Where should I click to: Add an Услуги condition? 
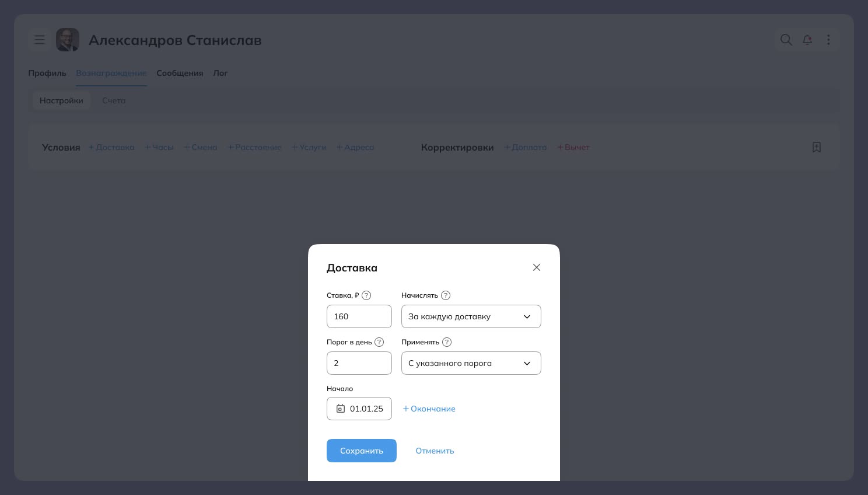[309, 147]
